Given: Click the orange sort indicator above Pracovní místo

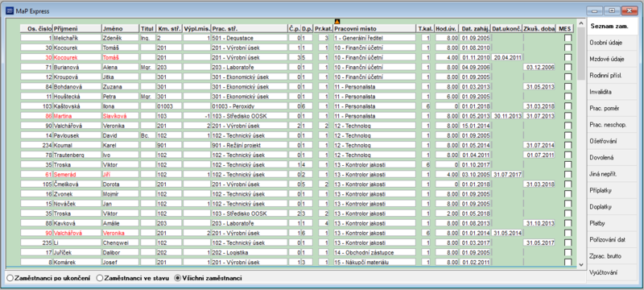Looking at the screenshot, I should pos(336,21).
